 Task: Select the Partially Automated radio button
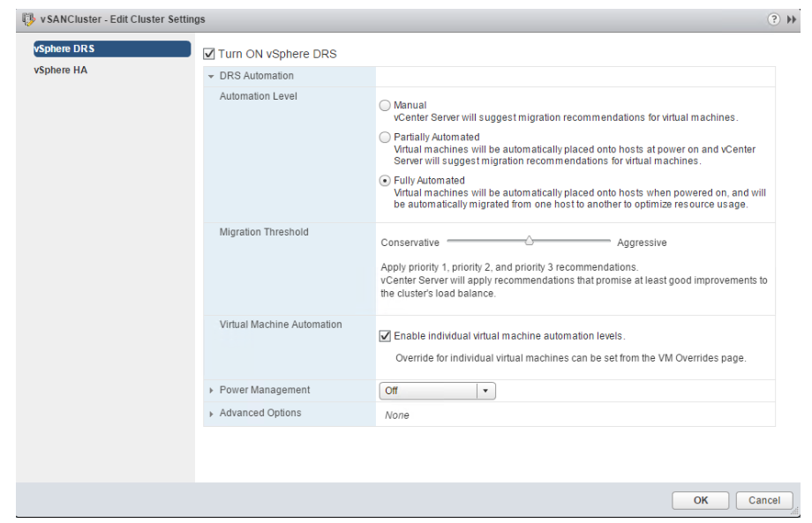click(x=385, y=137)
